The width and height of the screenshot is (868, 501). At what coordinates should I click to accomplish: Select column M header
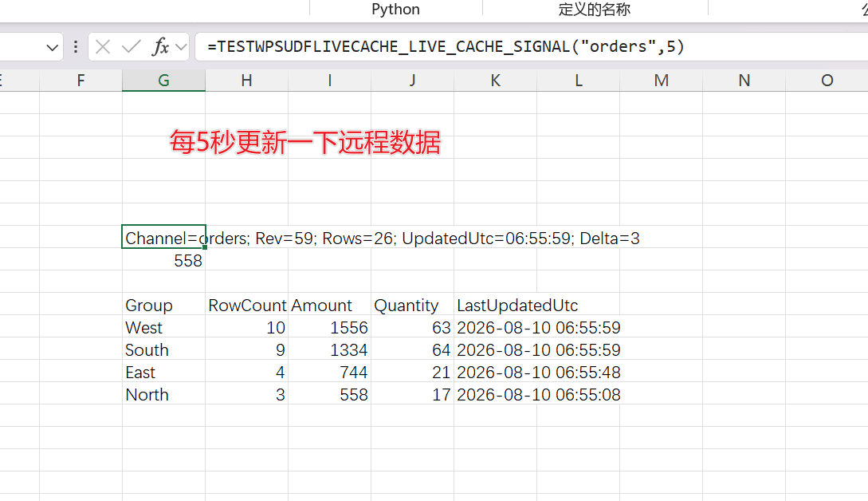point(661,81)
